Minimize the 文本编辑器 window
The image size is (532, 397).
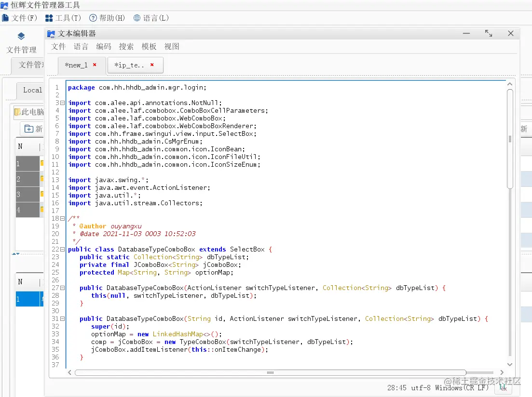click(466, 33)
